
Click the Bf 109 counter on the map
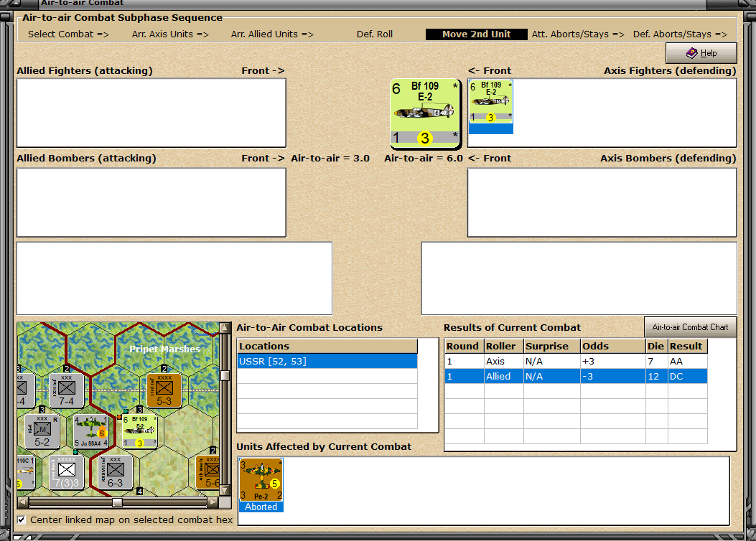click(140, 431)
